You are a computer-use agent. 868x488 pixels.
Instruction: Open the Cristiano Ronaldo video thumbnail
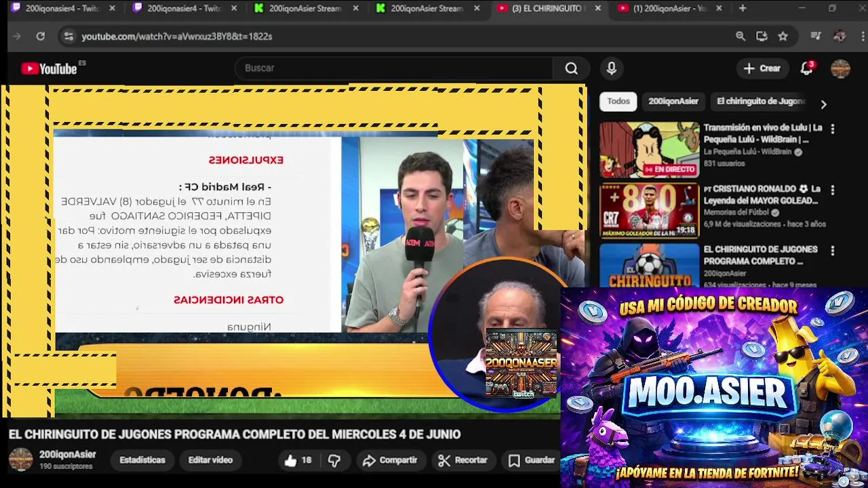click(649, 211)
